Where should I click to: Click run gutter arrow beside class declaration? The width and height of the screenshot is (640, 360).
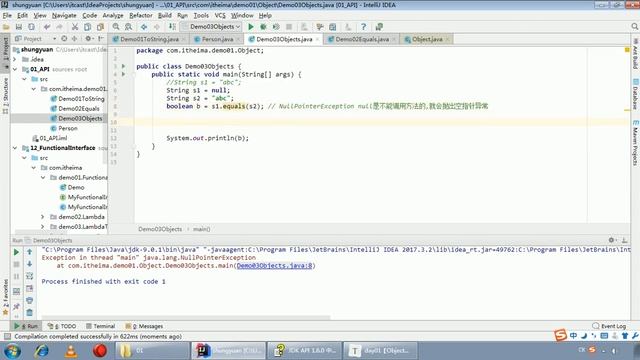coord(124,66)
